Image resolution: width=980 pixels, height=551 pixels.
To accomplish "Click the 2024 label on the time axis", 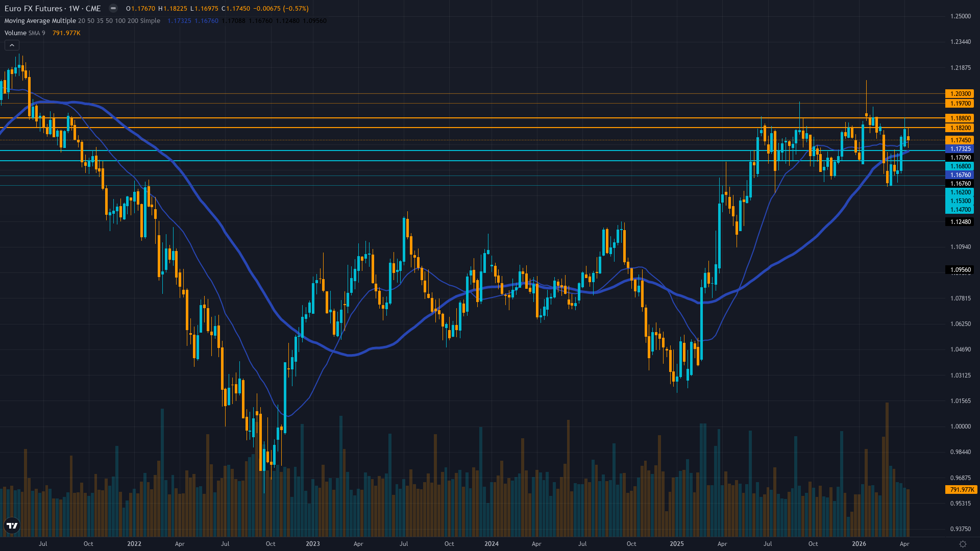I will coord(492,544).
